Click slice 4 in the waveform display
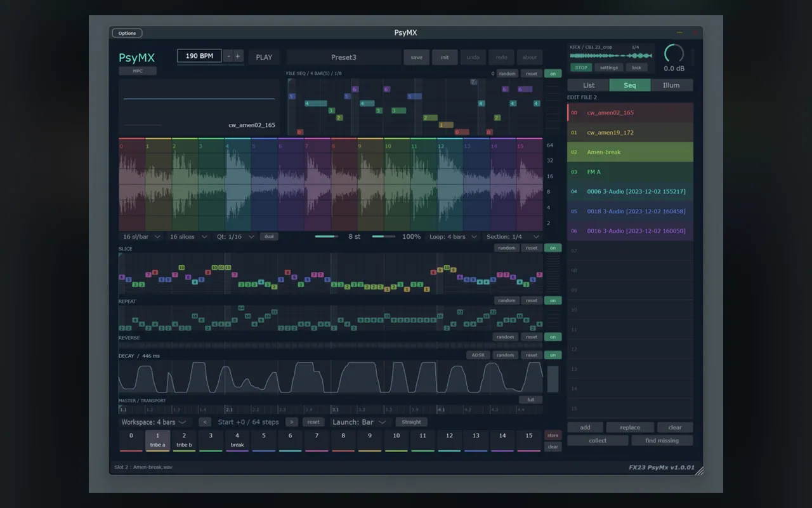Image resolution: width=812 pixels, height=508 pixels. pos(238,184)
